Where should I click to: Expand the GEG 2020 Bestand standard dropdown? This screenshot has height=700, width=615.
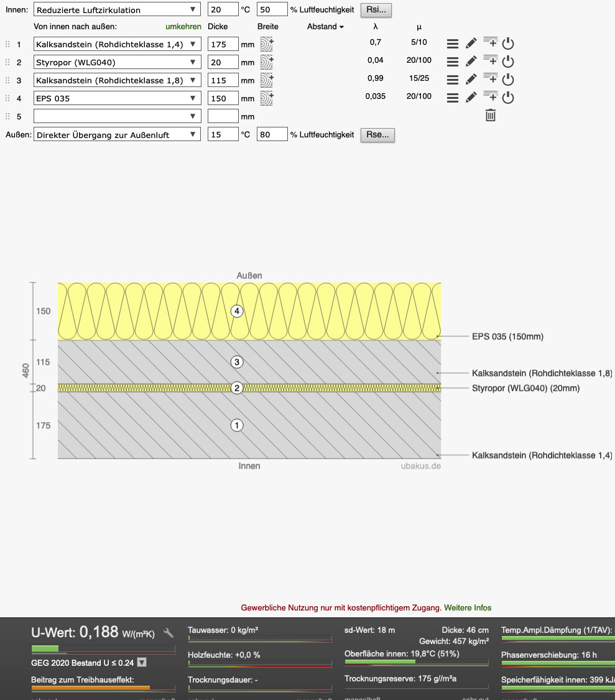point(142,663)
